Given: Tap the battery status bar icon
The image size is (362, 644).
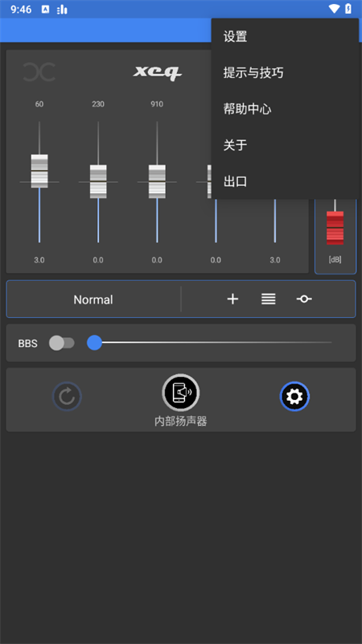Looking at the screenshot, I should [348, 9].
